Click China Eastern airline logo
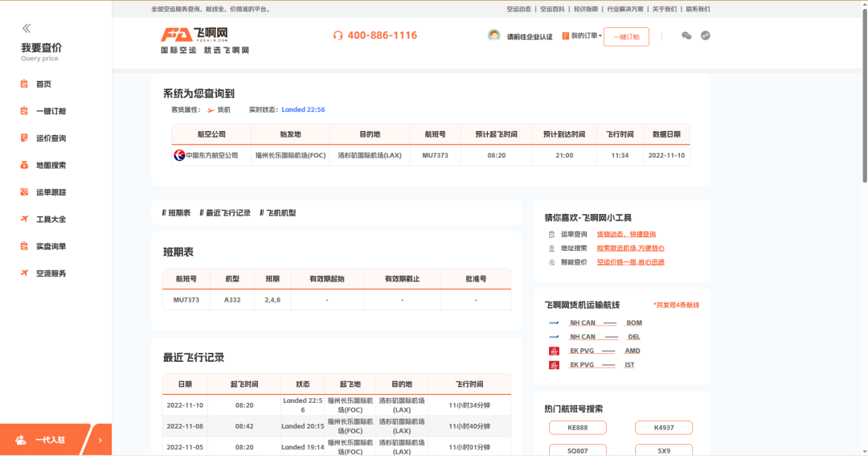868x456 pixels. tap(178, 155)
